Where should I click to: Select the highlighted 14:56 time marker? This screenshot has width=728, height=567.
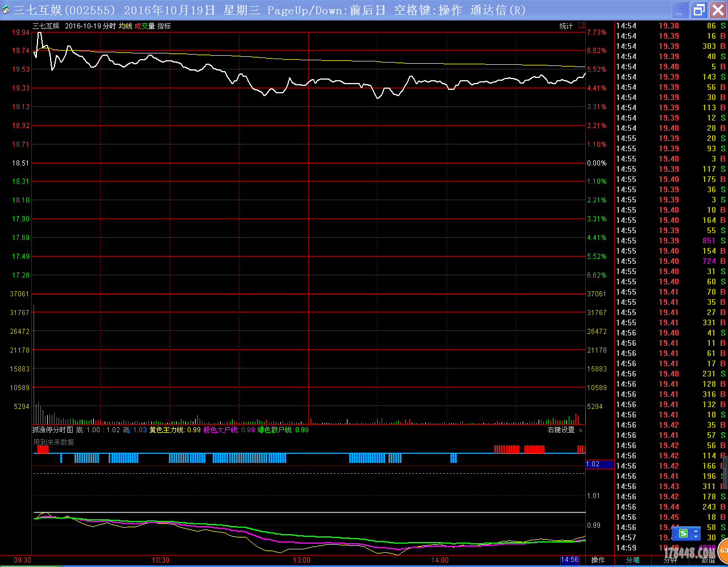569,560
